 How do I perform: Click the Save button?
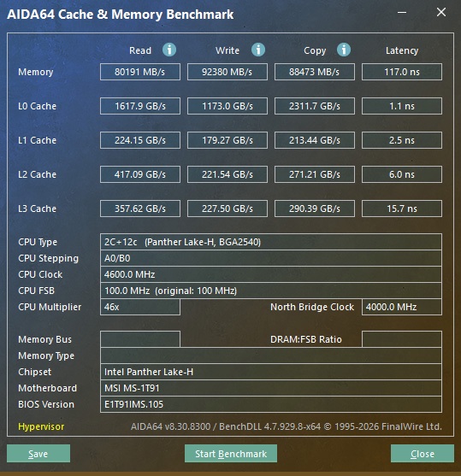coord(38,454)
